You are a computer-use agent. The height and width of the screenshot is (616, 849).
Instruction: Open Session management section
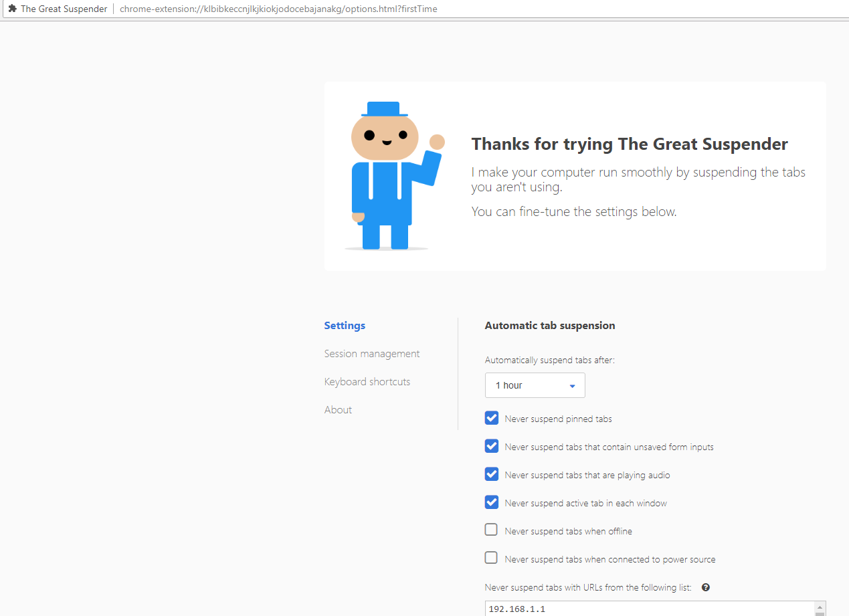pos(372,354)
